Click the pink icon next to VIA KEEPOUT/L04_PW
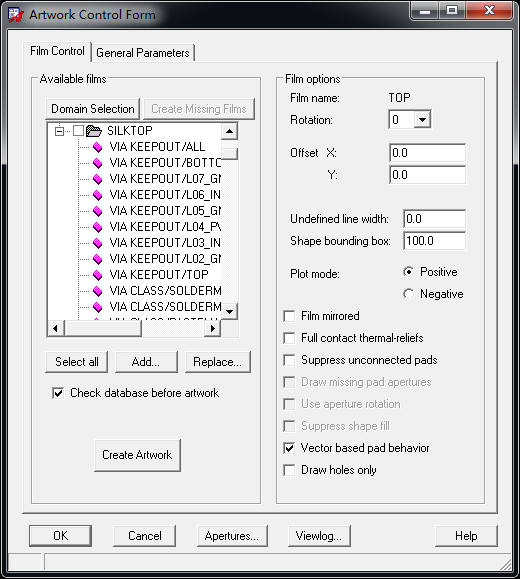 pos(98,227)
